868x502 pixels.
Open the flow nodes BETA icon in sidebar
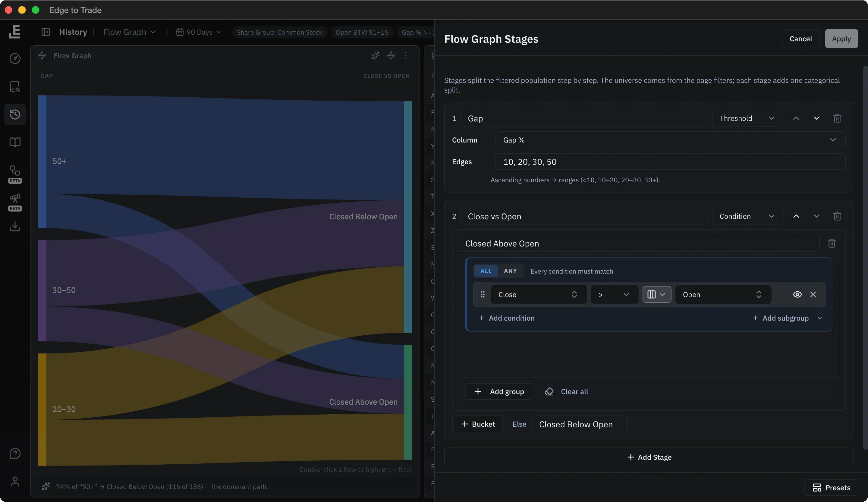(15, 174)
